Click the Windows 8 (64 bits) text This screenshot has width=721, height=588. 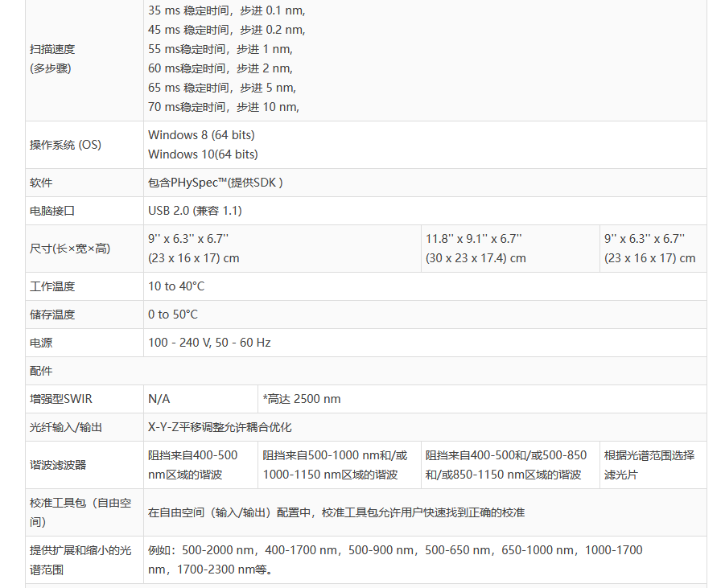(x=201, y=135)
